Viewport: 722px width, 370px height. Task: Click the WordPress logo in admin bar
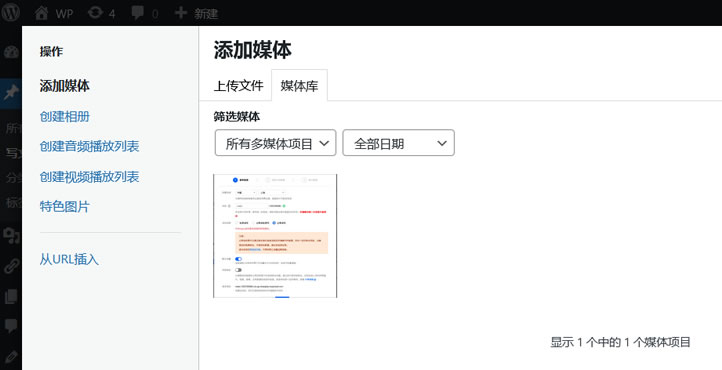pyautogui.click(x=10, y=13)
